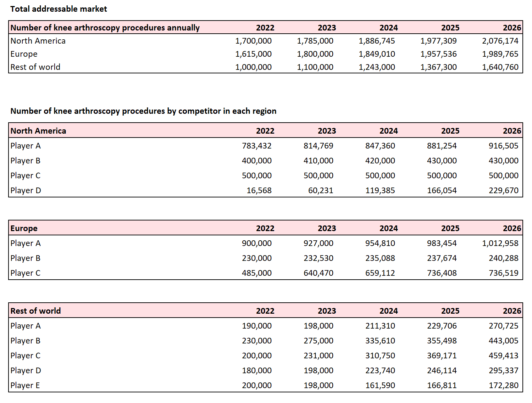Select Europe 2024 total value 1,849,010
This screenshot has width=532, height=403.
(377, 54)
